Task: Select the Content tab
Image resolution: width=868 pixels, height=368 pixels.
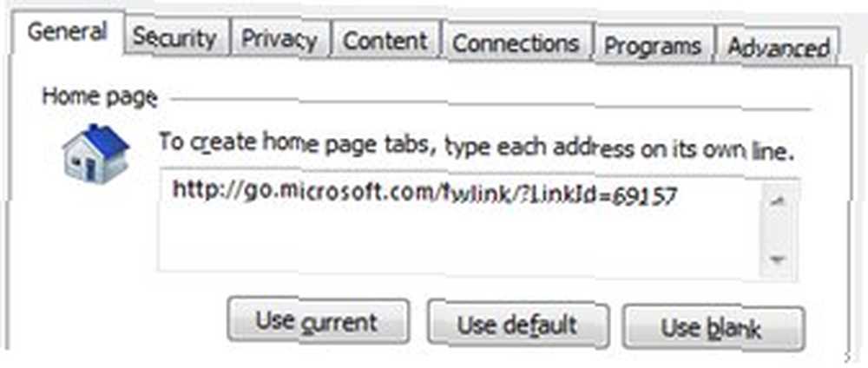Action: click(x=385, y=39)
